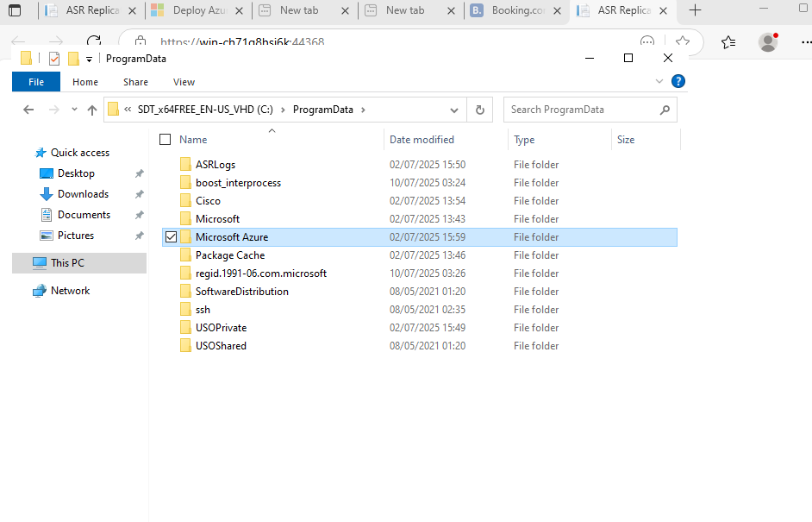Close the Booking.com browser tab
This screenshot has width=812, height=522.
click(557, 10)
